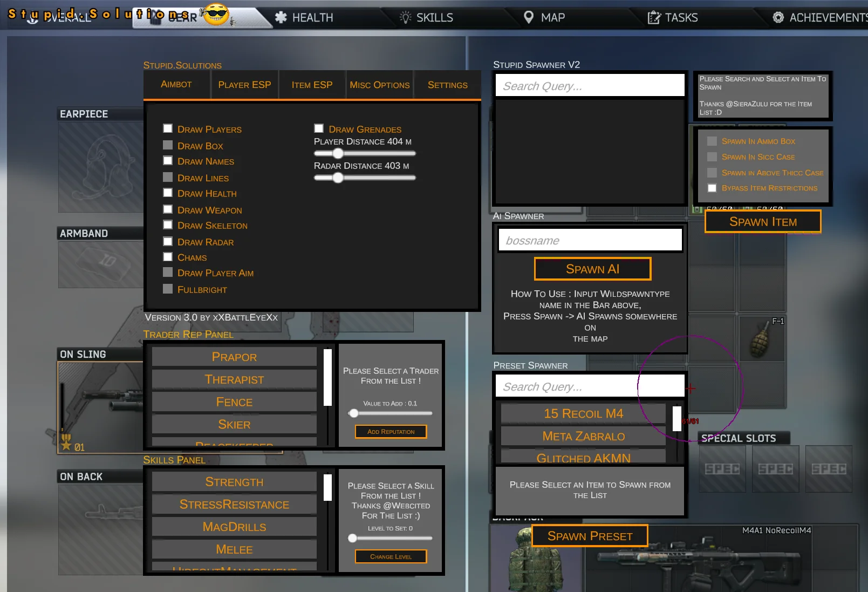Screen dimensions: 868x592
Task: Focus the Preset Spawner search field
Action: tap(590, 386)
